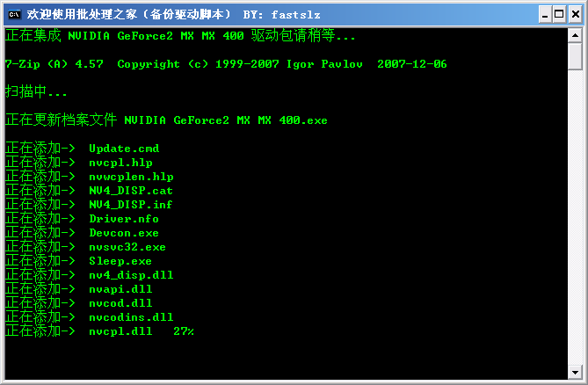Click the NV4_DISP.cat entry

[x=131, y=191]
